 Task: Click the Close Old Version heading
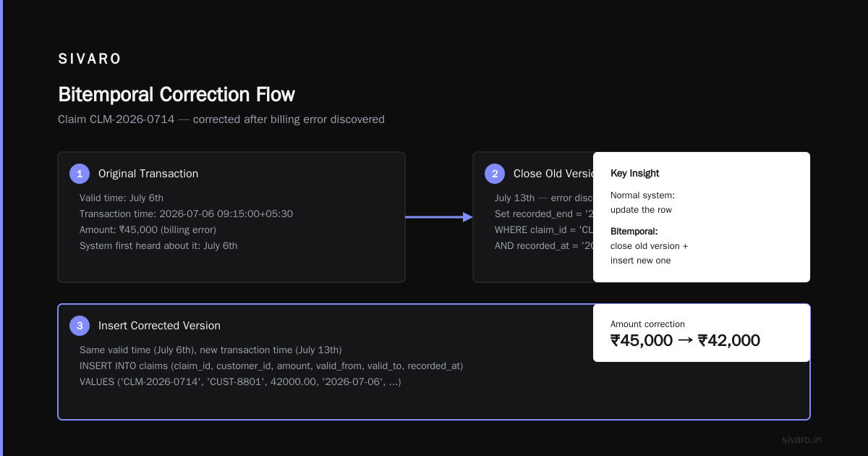tap(553, 174)
